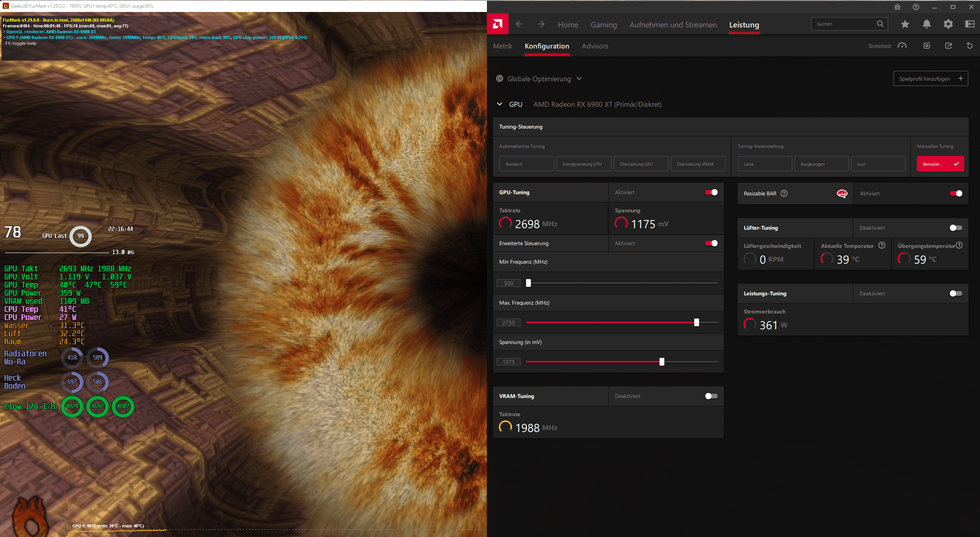Screen dimensions: 980x537
Task: Select the Ausgewogen preset
Action: click(821, 164)
